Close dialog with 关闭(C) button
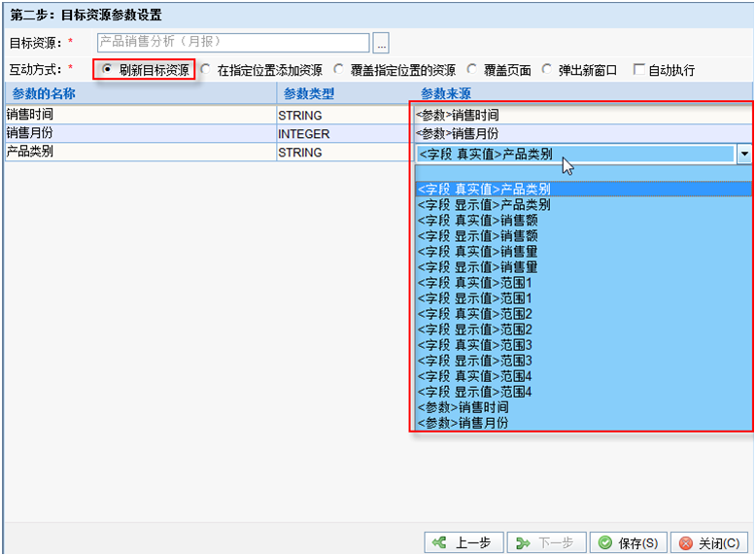Image resolution: width=756 pixels, height=556 pixels. click(709, 543)
